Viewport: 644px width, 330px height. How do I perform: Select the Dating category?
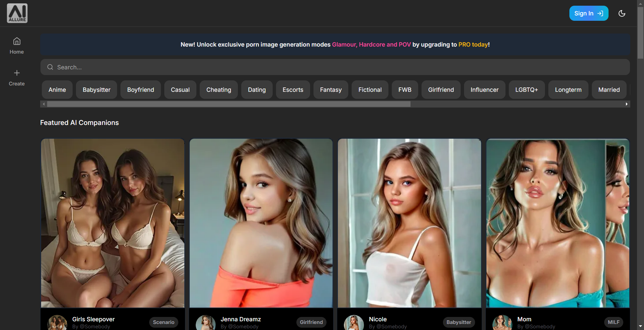tap(257, 90)
